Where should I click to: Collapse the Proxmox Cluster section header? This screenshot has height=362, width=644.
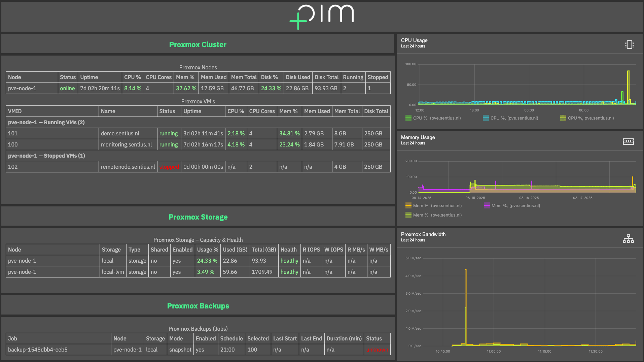pos(198,44)
